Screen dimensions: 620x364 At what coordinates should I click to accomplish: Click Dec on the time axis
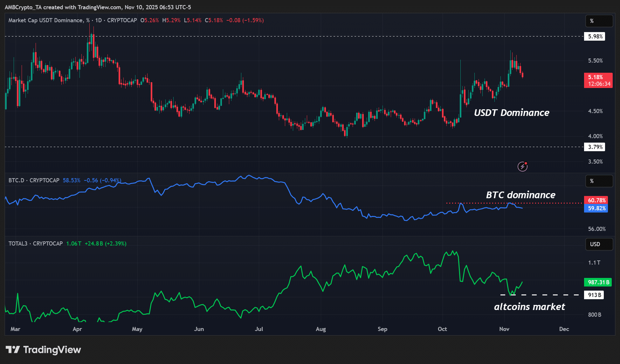coord(564,329)
